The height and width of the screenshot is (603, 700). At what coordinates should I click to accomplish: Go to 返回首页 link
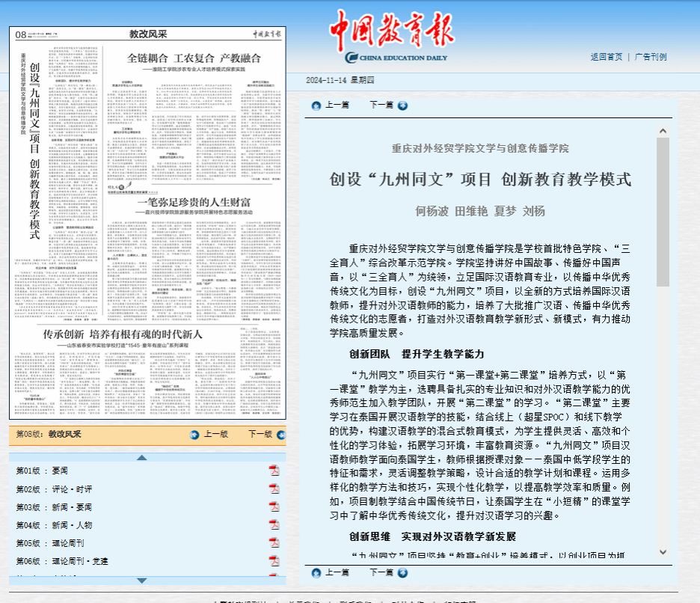click(x=606, y=57)
